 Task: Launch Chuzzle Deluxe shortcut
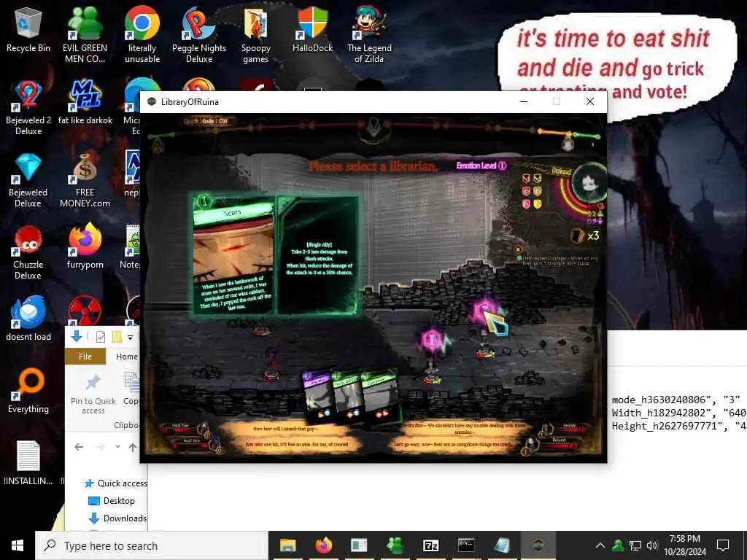point(28,253)
